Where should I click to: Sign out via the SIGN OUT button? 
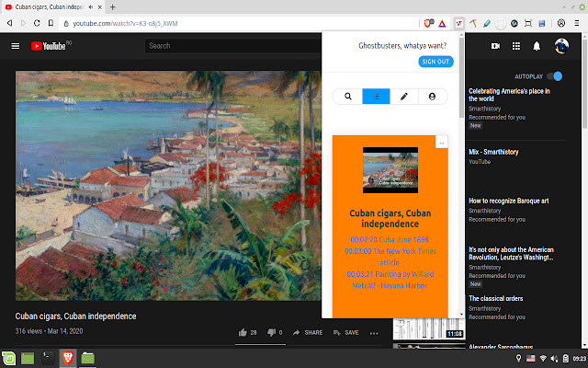(435, 62)
